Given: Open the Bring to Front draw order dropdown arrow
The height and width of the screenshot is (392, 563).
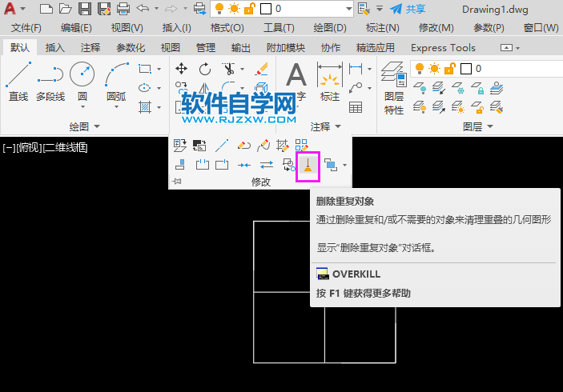Looking at the screenshot, I should [344, 166].
